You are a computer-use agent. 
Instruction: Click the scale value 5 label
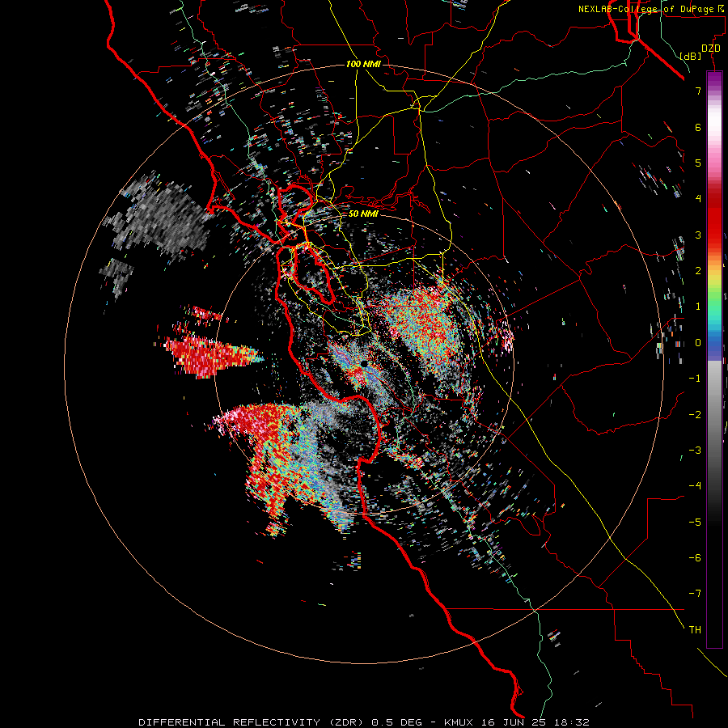(x=698, y=163)
